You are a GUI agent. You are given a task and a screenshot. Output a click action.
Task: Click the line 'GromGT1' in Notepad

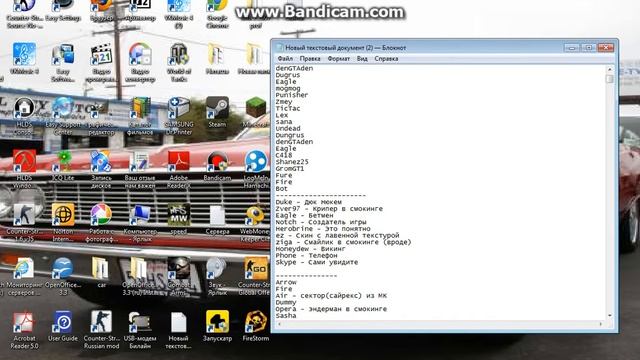[290, 169]
